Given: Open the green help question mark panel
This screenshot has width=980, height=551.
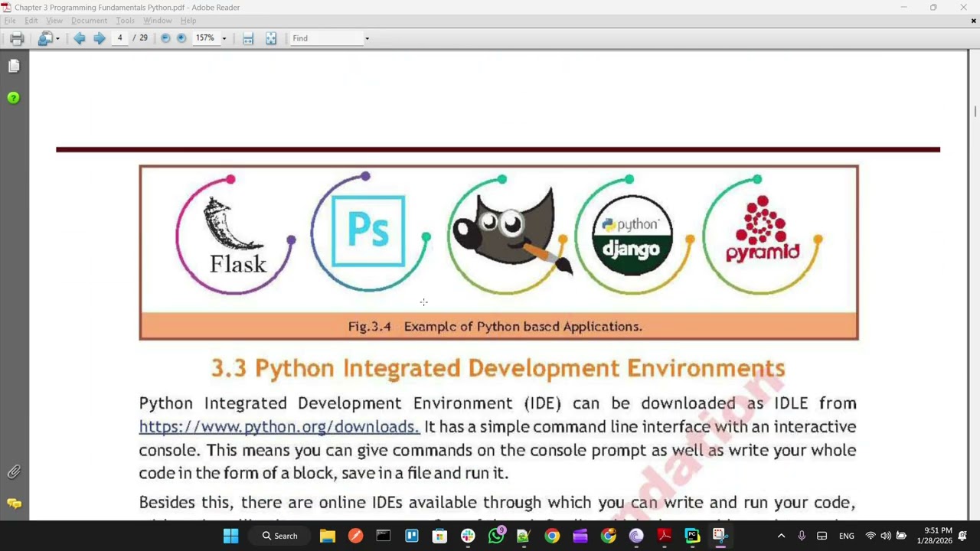Looking at the screenshot, I should pyautogui.click(x=14, y=98).
